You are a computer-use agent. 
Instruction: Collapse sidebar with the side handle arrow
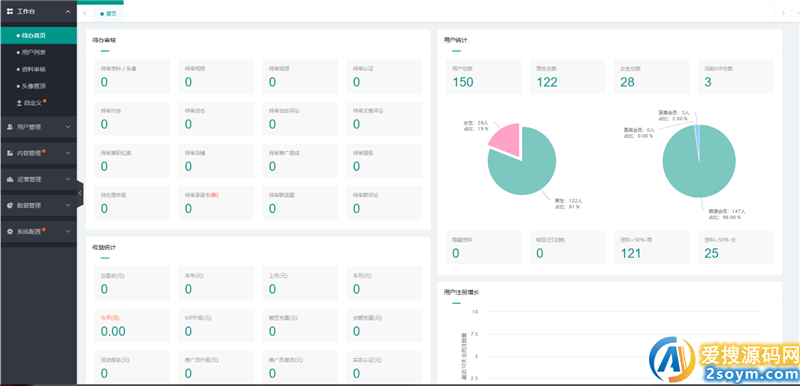pos(80,193)
